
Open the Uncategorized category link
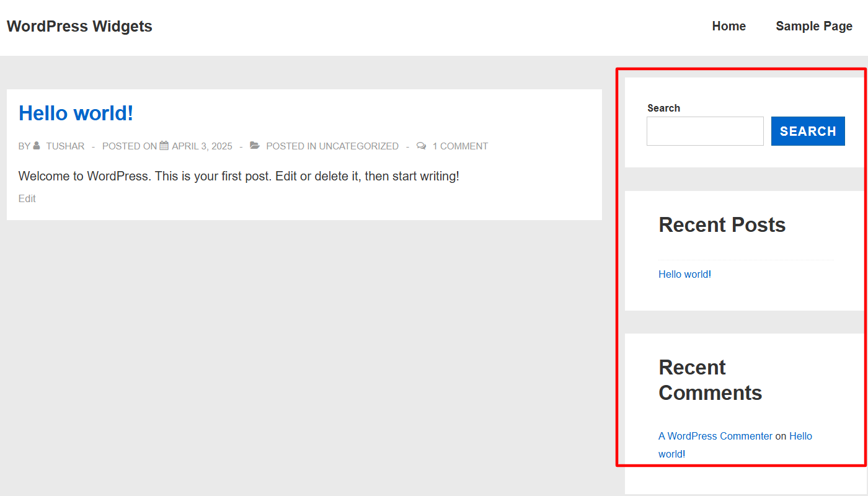(x=359, y=146)
